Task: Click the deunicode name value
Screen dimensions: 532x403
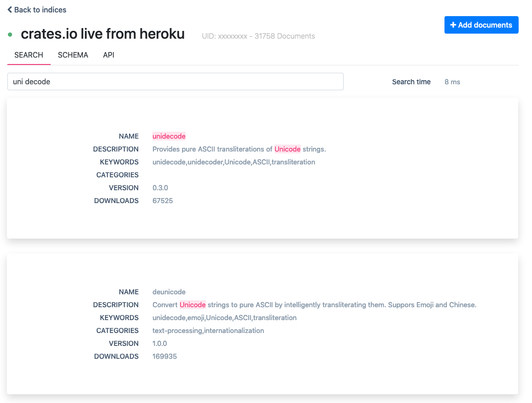Action: click(169, 292)
